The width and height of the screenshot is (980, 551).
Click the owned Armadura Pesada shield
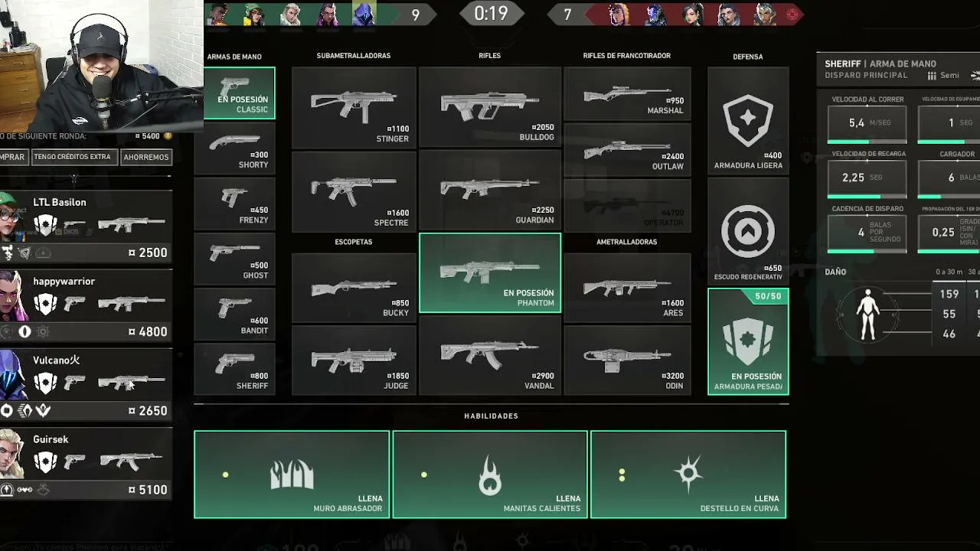748,342
